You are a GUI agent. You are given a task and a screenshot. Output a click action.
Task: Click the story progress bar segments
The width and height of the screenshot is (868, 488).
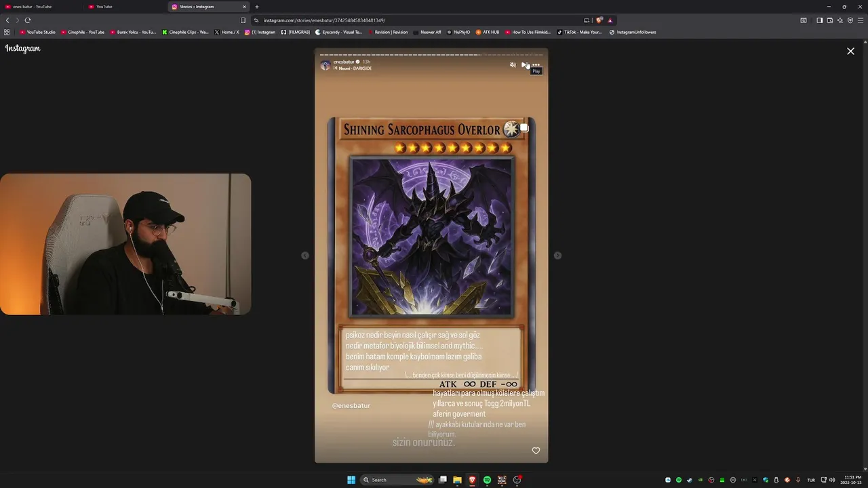point(431,54)
